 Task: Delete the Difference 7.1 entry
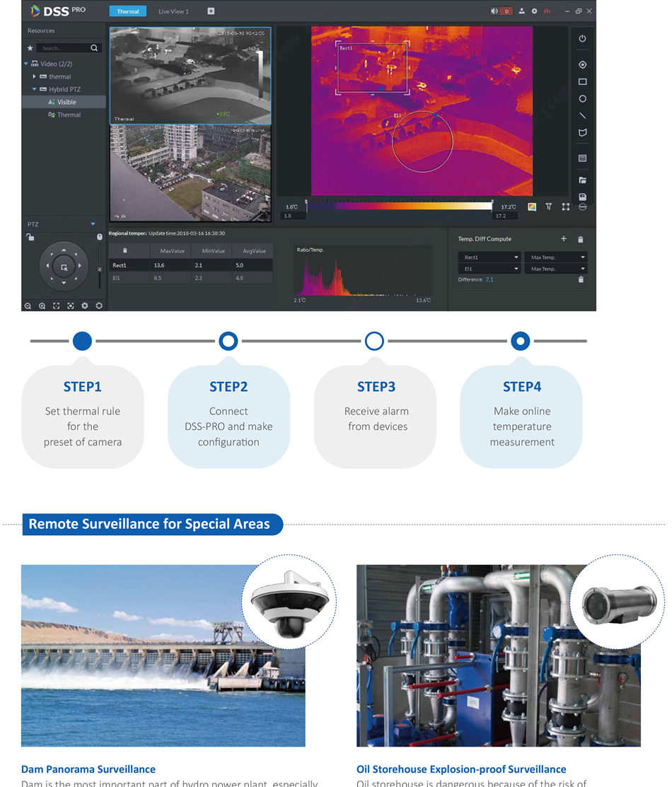point(581,279)
